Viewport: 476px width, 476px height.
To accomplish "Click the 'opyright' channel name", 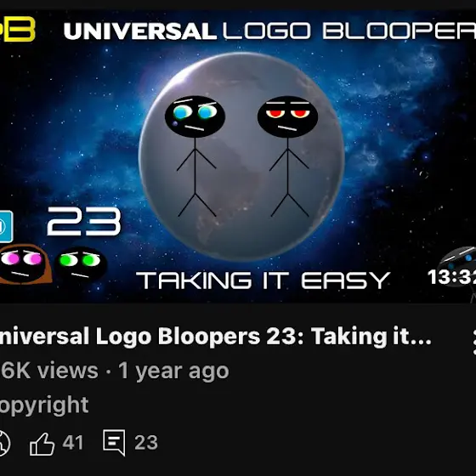I will 44,405.
